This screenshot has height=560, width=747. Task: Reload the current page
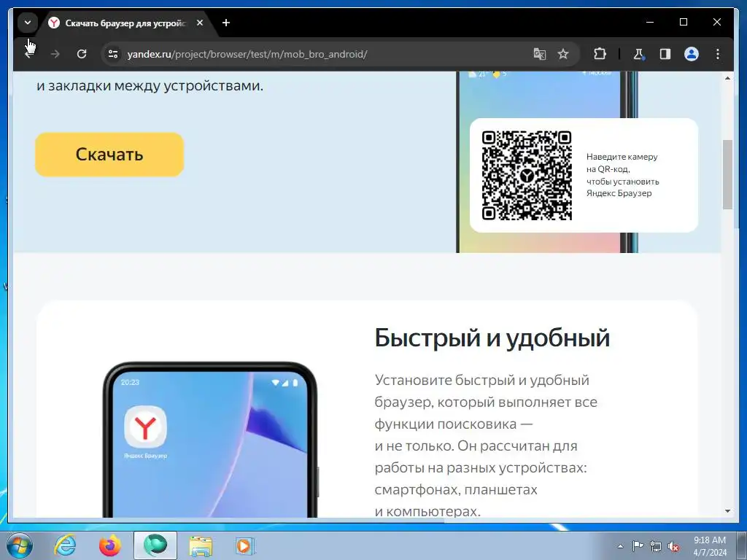(82, 54)
